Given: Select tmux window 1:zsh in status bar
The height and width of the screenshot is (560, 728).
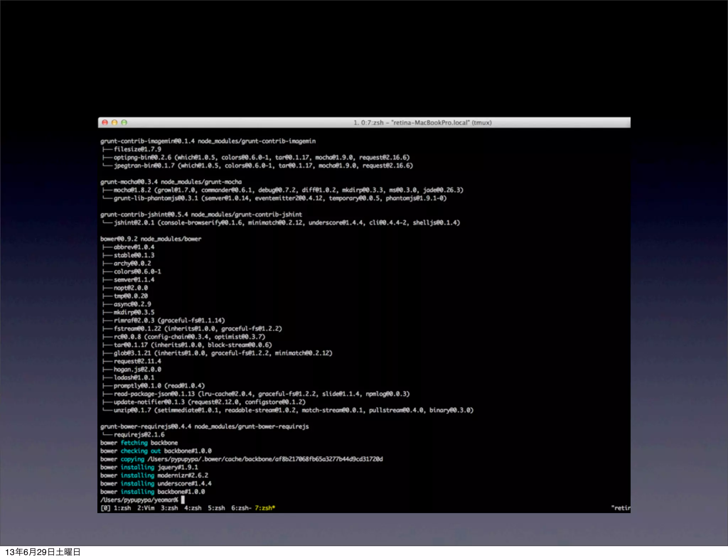Looking at the screenshot, I should tap(122, 508).
